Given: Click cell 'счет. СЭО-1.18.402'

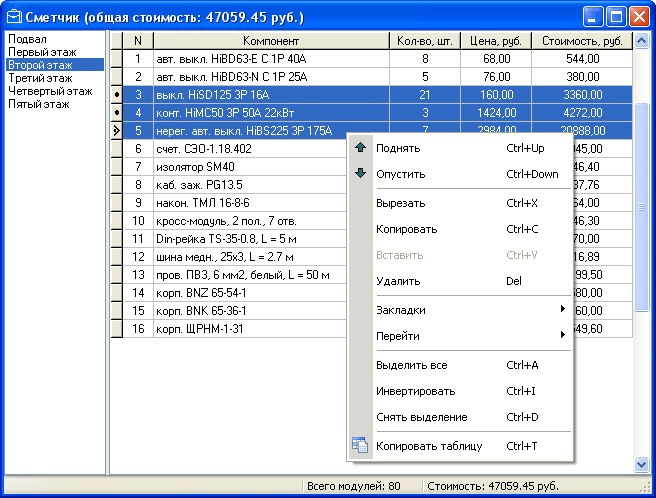Looking at the screenshot, I should (x=250, y=149).
